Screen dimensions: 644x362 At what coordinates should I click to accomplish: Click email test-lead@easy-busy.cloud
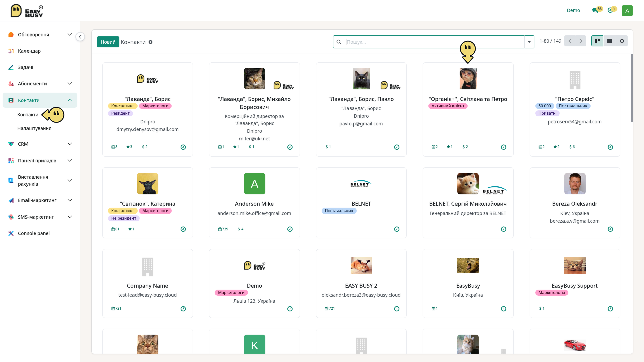tap(148, 295)
